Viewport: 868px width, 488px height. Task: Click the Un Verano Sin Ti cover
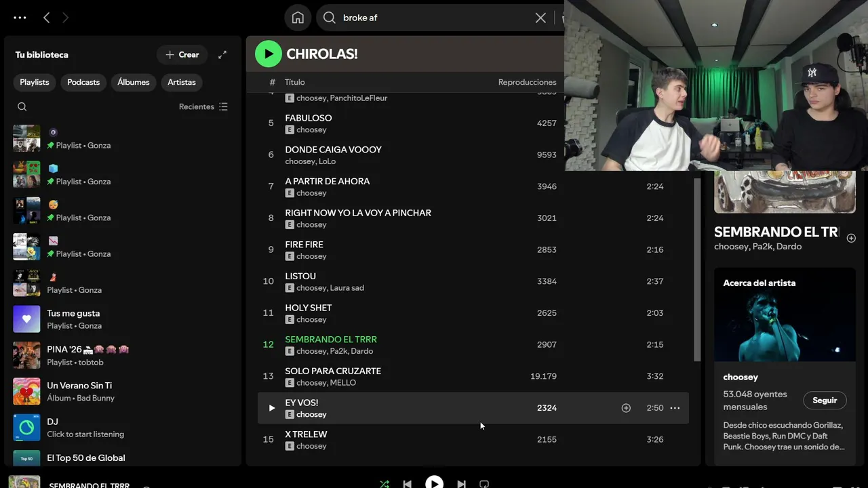tap(26, 391)
